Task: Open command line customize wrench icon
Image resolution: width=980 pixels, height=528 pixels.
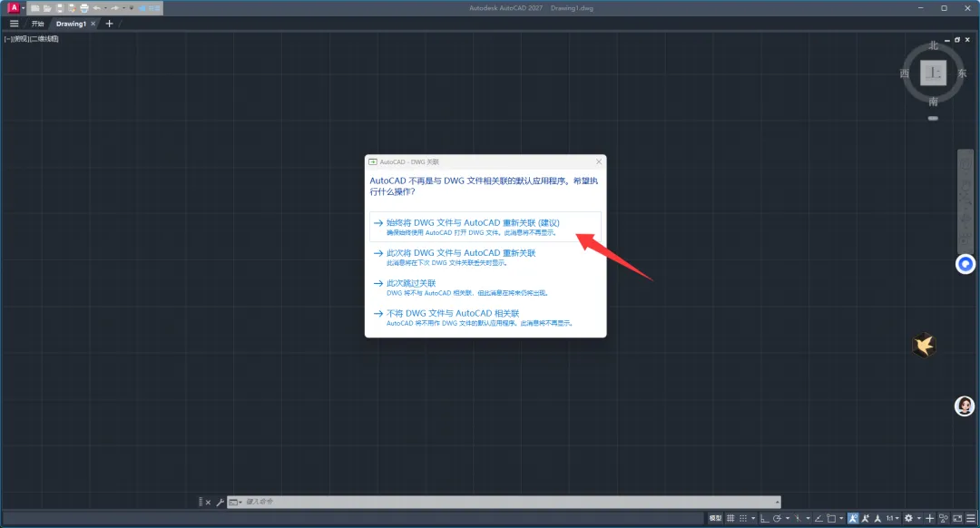Action: [x=220, y=503]
